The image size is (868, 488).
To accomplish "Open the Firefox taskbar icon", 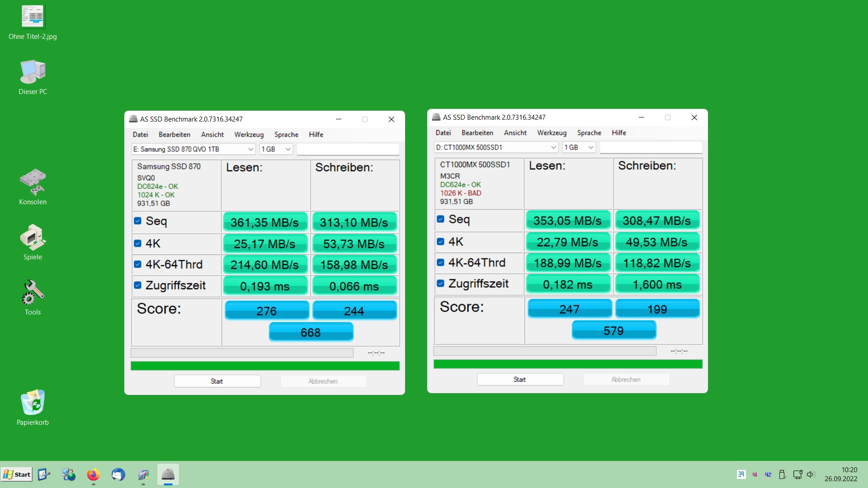I will (x=93, y=474).
